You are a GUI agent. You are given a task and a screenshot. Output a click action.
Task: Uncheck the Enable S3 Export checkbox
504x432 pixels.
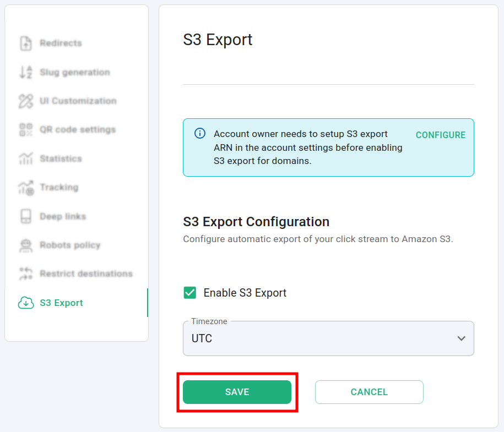(190, 293)
